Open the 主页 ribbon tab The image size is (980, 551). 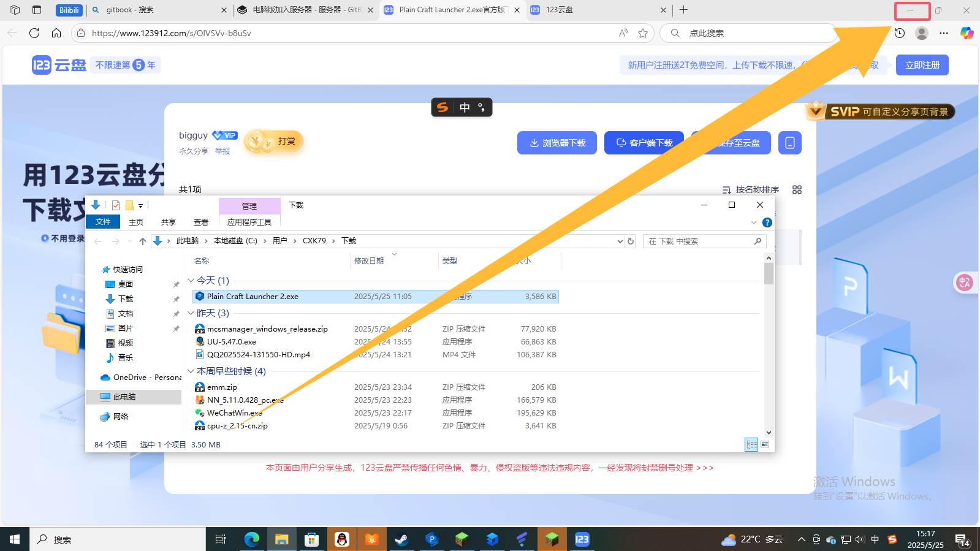click(136, 222)
